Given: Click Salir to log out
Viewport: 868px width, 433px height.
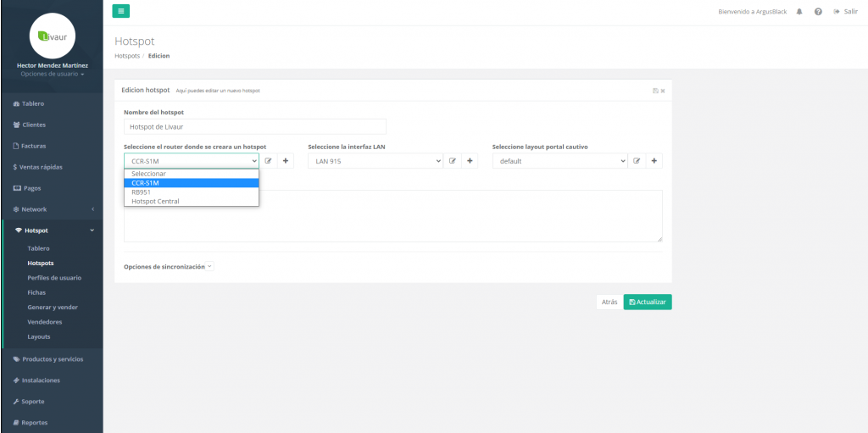Looking at the screenshot, I should pyautogui.click(x=846, y=12).
